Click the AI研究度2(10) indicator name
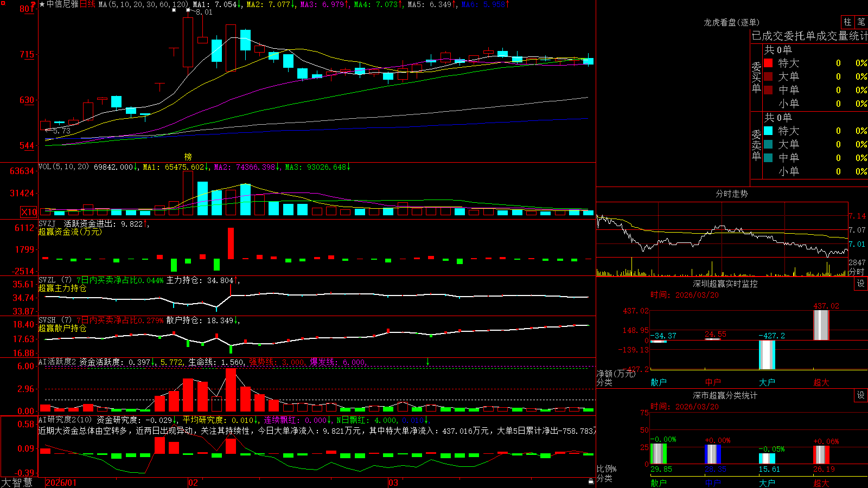 point(65,420)
